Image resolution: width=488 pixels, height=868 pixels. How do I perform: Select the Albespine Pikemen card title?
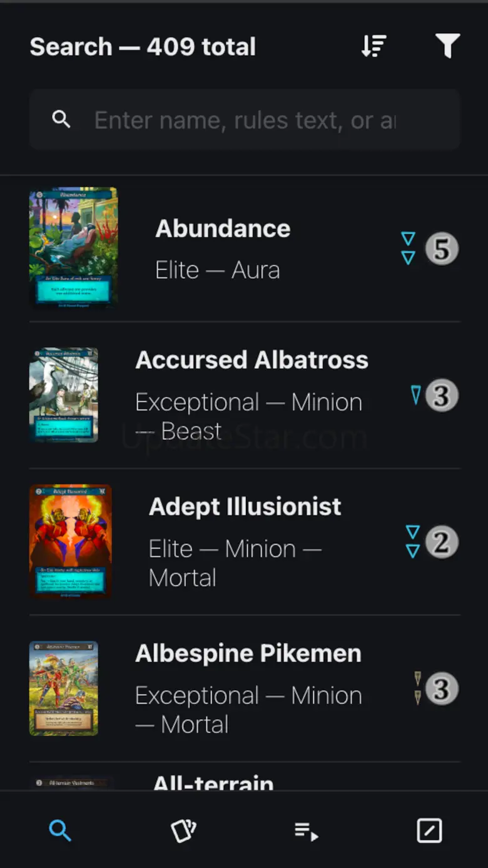248,653
